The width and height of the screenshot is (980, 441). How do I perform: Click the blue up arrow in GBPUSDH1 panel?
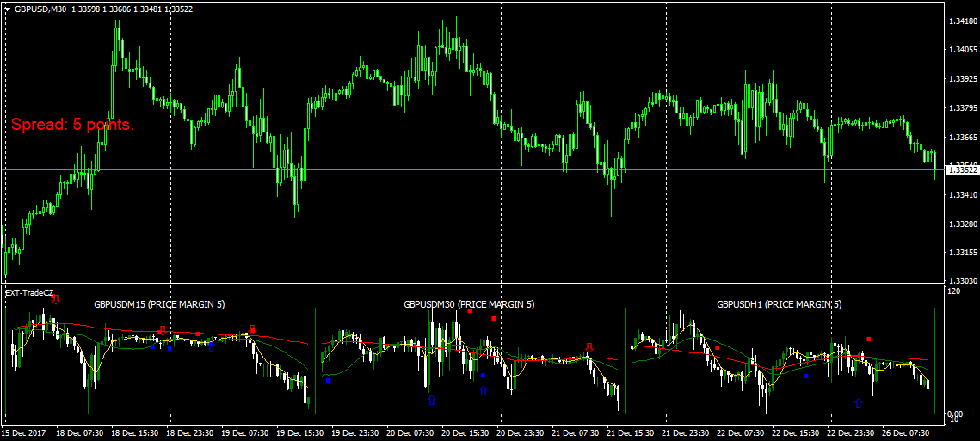(858, 403)
